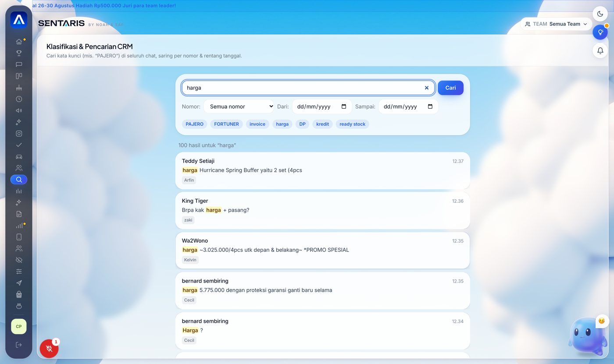Screen dimensions: 614x364
Task: Open the home dashboard icon in the sidebar
Action: pyautogui.click(x=19, y=42)
